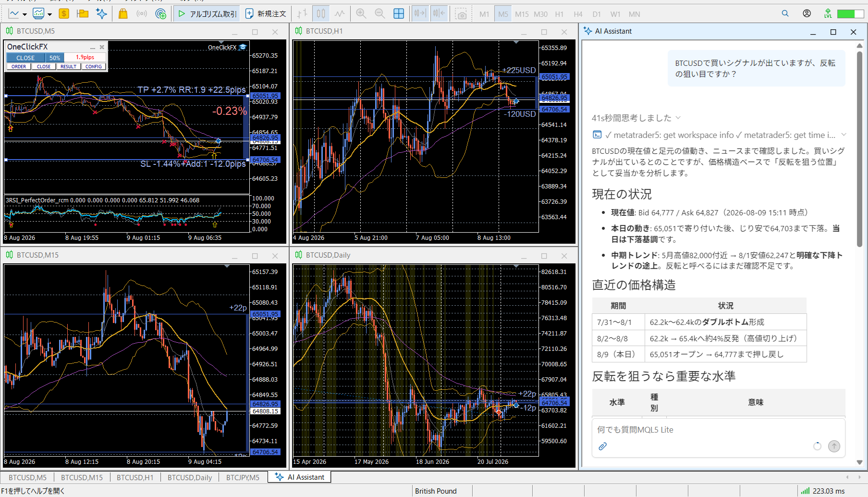The image size is (868, 497).
Task: Click the AI Assistant chat input field
Action: 718,430
